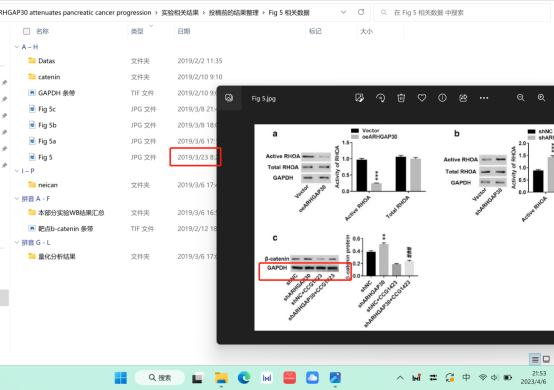This screenshot has width=554, height=390.
Task: Show file info with the info icon
Action: pos(442,98)
